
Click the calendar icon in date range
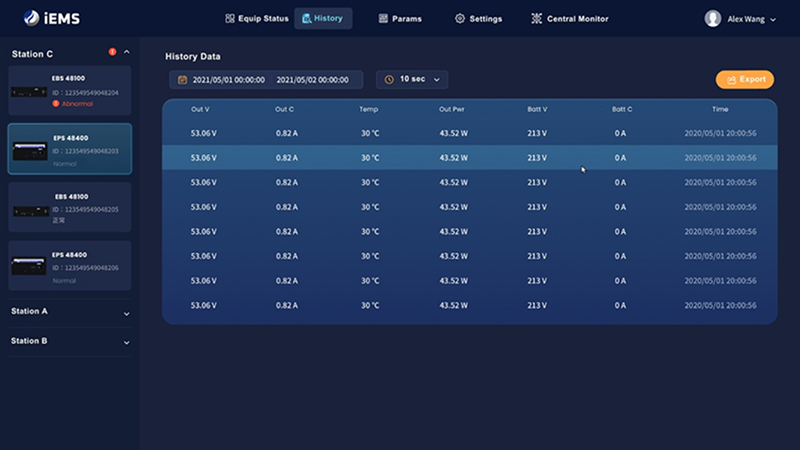pos(182,79)
